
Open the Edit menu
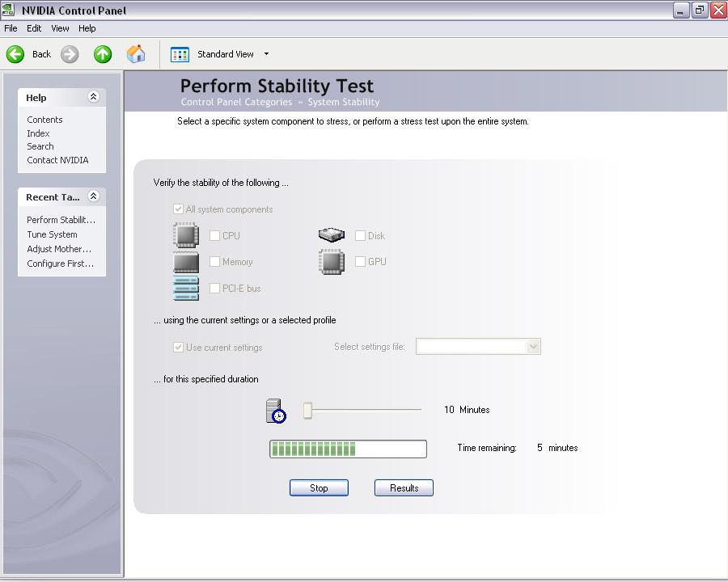point(34,28)
